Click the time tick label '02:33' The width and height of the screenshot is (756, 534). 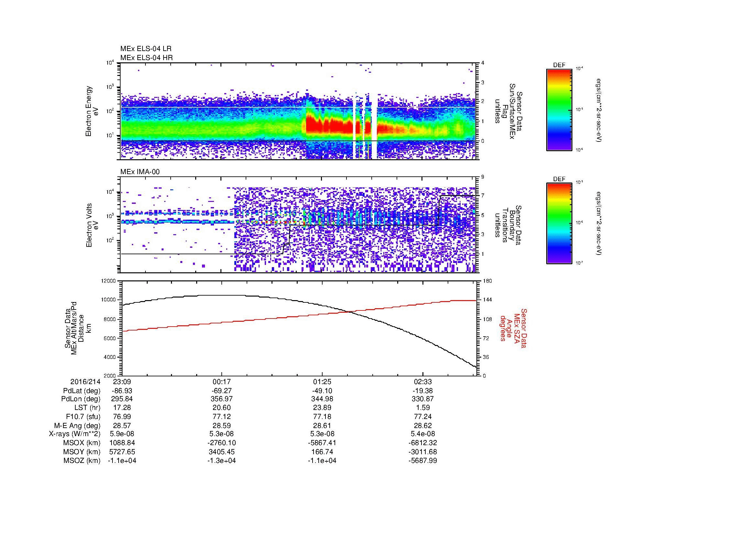pyautogui.click(x=423, y=382)
